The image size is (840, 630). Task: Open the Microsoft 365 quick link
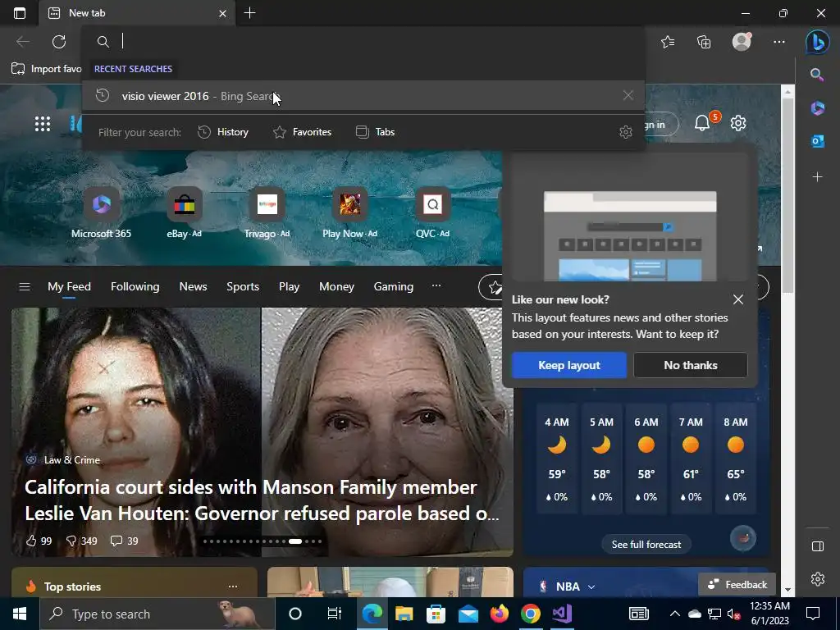click(101, 213)
